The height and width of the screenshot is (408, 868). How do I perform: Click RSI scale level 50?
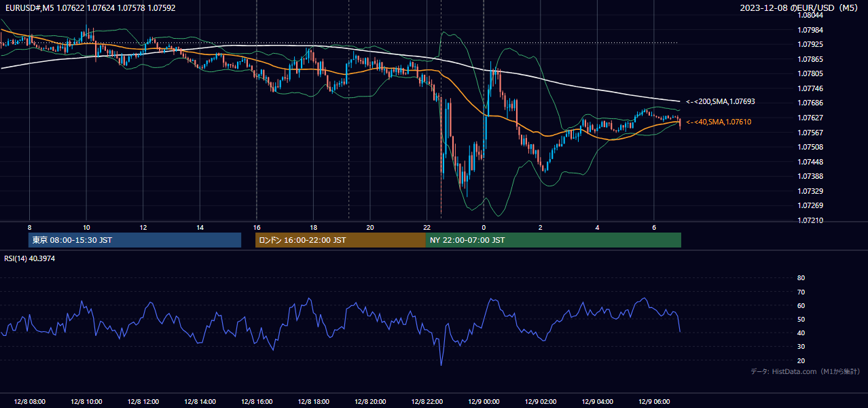pos(801,319)
